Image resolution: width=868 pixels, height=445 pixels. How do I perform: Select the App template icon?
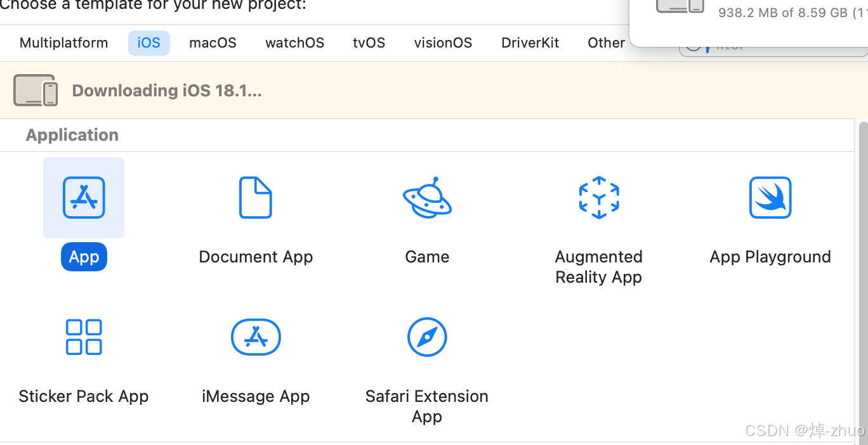pyautogui.click(x=84, y=198)
